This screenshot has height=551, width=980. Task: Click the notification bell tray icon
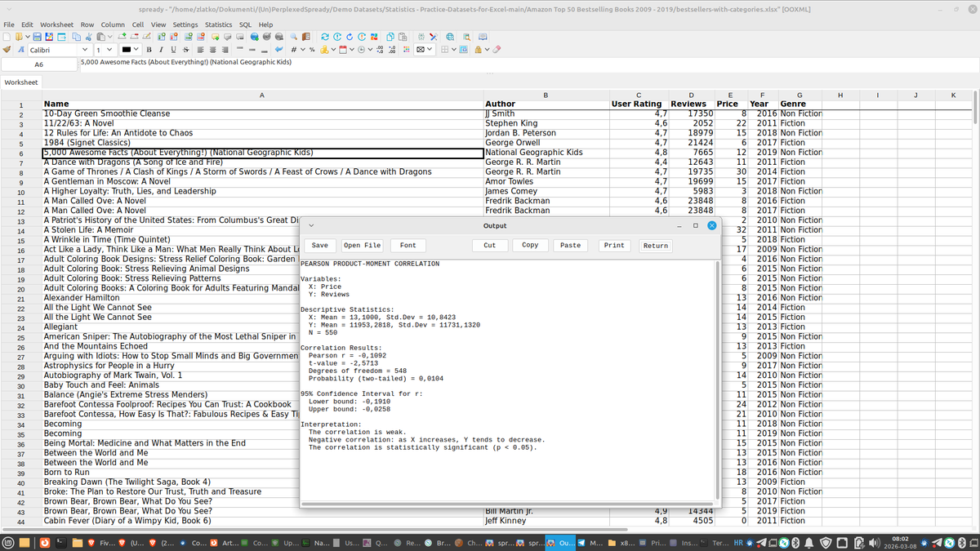pos(808,542)
